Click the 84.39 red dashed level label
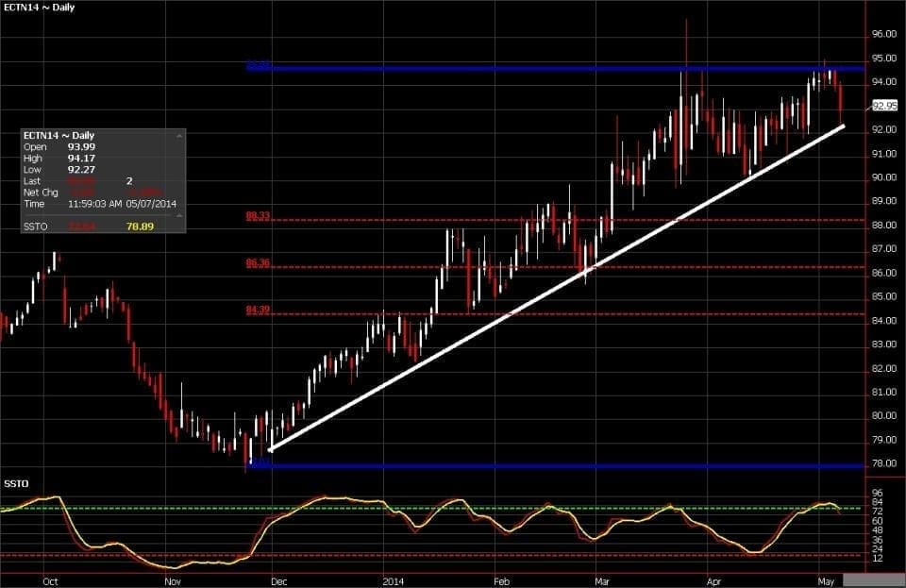 pos(258,311)
